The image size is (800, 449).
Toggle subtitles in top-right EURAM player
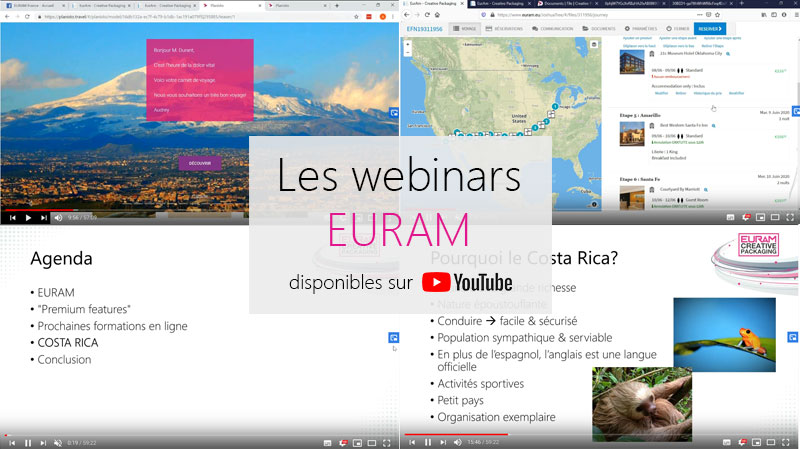click(730, 217)
